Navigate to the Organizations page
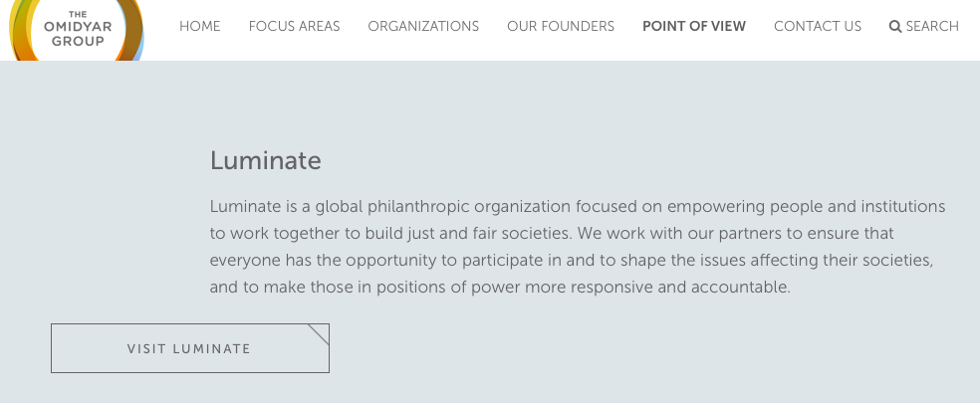980x403 pixels. (x=423, y=26)
